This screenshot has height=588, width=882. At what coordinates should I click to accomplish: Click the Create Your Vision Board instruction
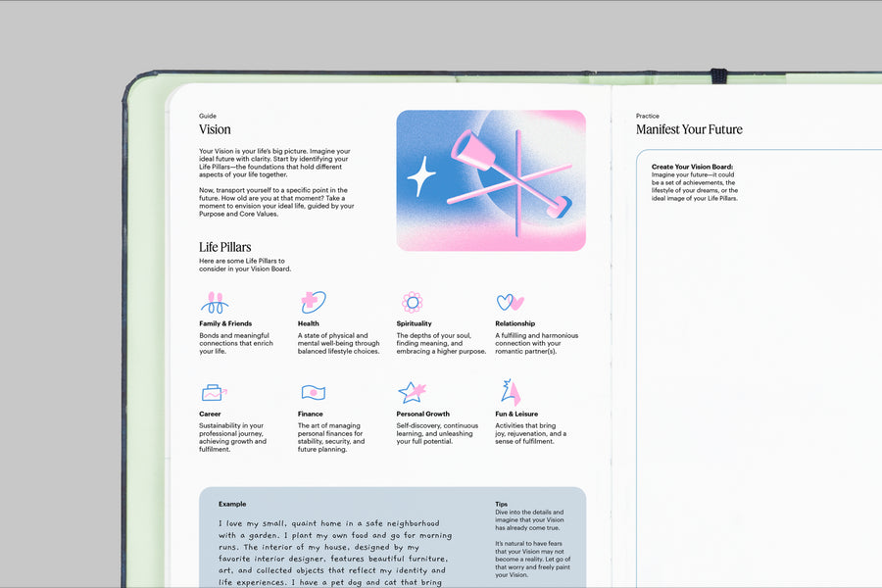[x=692, y=167]
